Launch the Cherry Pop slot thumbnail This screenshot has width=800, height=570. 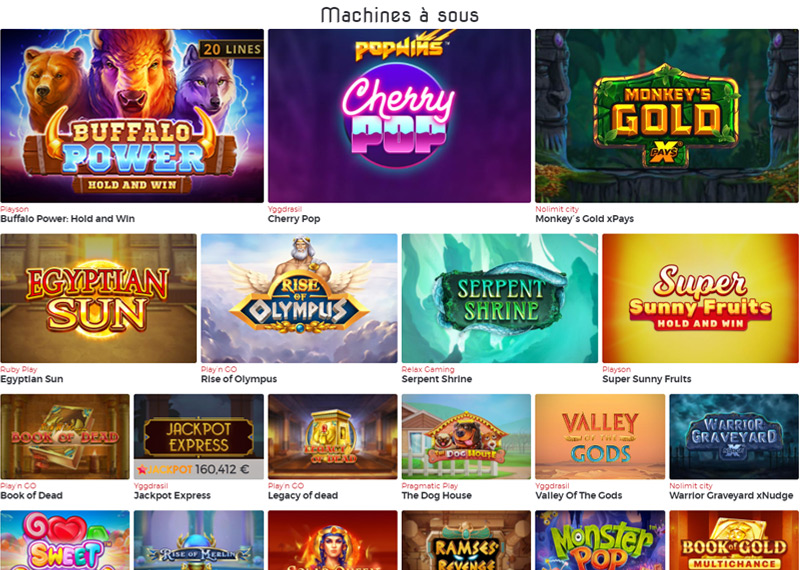(x=399, y=116)
